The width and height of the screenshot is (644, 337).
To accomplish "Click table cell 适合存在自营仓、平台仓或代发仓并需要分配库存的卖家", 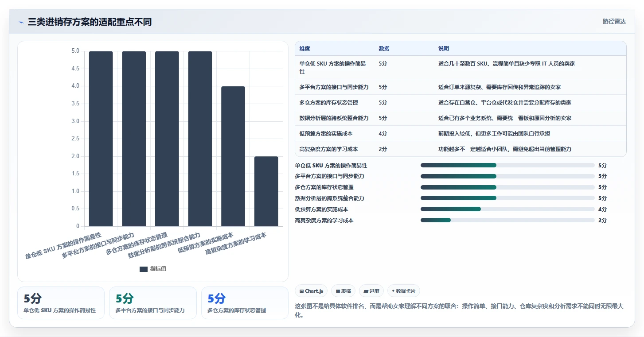I will coord(505,103).
